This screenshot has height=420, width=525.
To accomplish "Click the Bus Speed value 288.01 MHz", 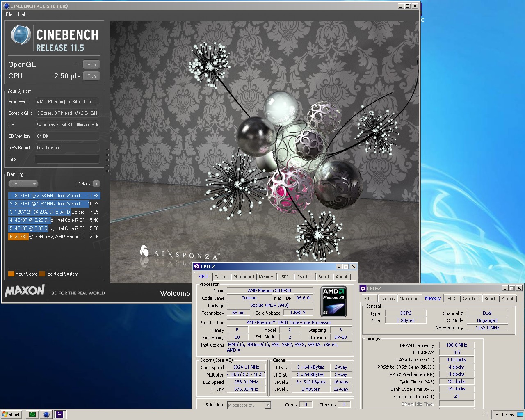I will coord(246,382).
